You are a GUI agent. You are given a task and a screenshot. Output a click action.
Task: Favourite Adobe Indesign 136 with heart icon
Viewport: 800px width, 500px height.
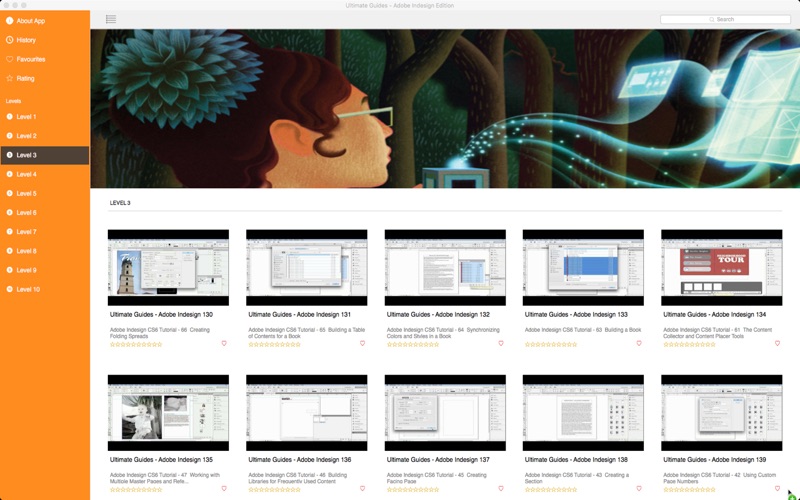pos(362,488)
